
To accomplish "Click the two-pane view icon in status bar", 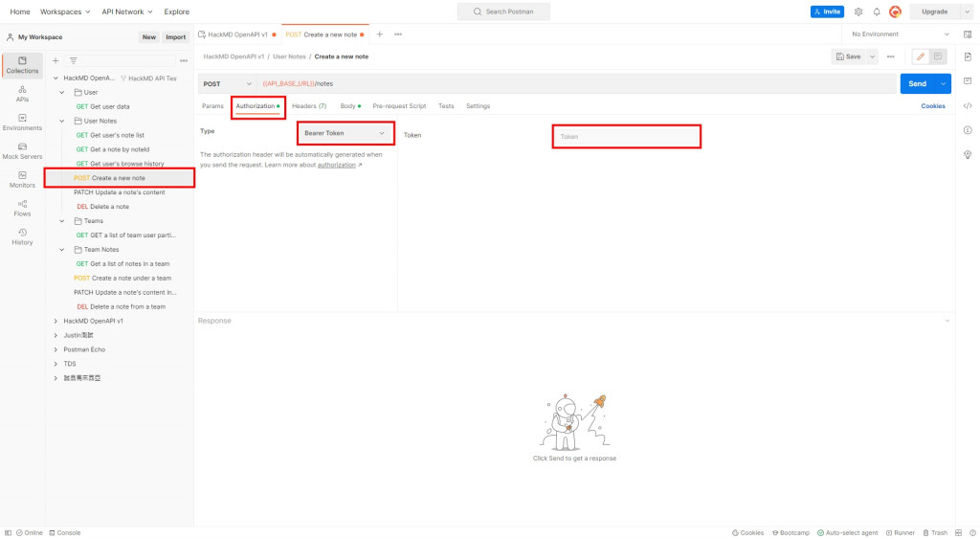I will pyautogui.click(x=958, y=532).
